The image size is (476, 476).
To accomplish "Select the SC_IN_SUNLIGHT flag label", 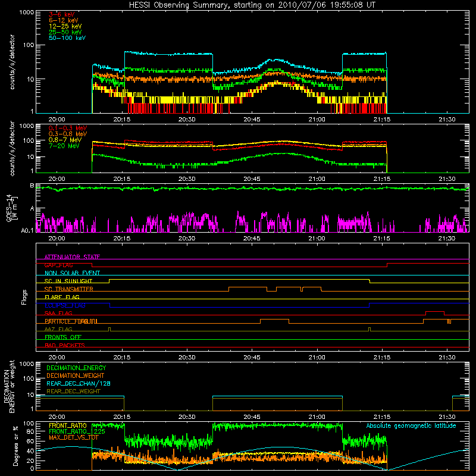I will (68, 281).
